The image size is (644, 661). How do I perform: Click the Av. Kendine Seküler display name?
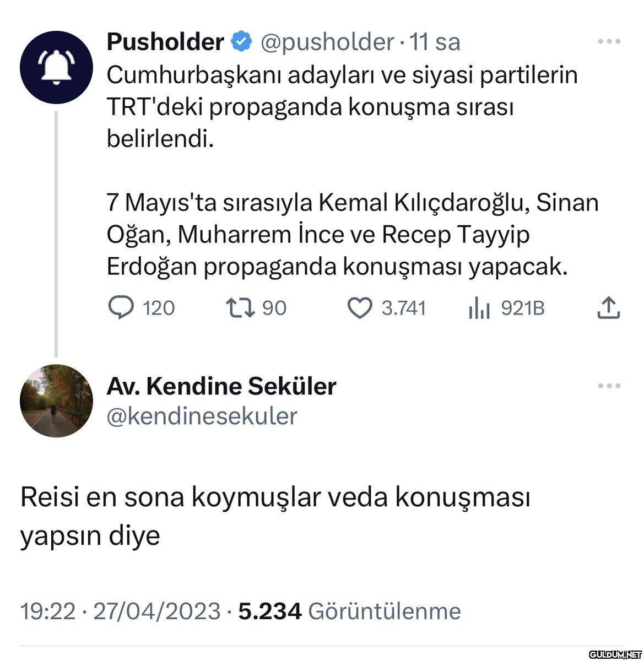[221, 386]
